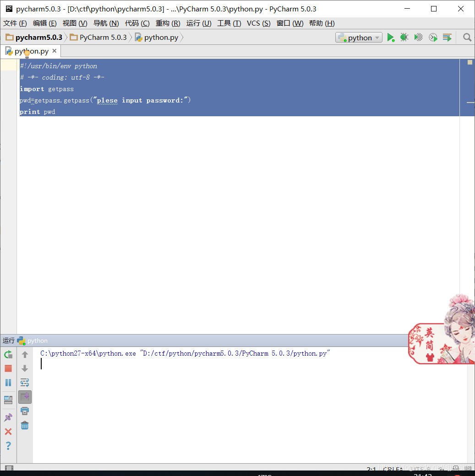Click the shebang line '#!/usr/bin/env python'

pyautogui.click(x=58, y=66)
